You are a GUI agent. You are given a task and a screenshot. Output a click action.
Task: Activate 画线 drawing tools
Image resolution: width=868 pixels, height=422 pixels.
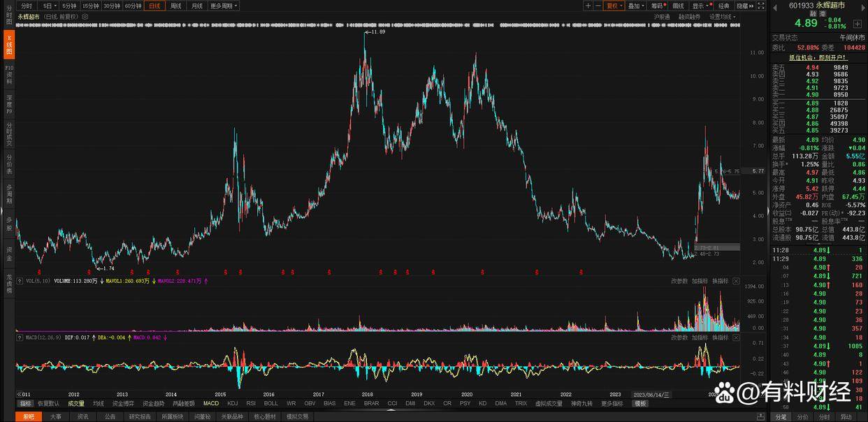pyautogui.click(x=679, y=6)
